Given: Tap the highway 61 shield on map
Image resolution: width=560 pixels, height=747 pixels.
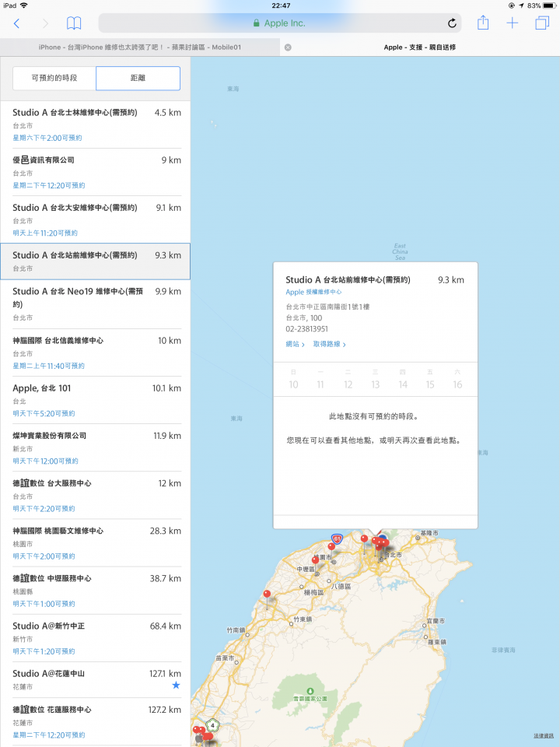Looking at the screenshot, I should click(337, 539).
